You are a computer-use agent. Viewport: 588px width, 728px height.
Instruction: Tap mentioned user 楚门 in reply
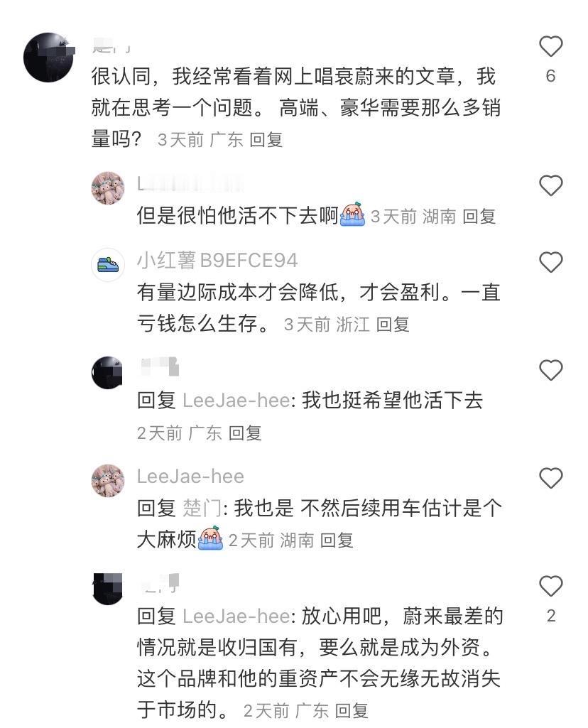202,509
